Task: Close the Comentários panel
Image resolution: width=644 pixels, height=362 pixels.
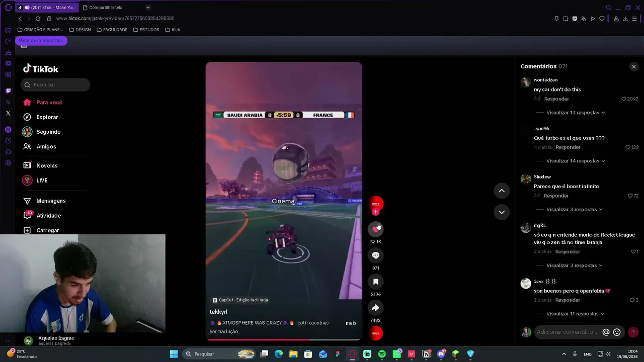Action: 634,66
